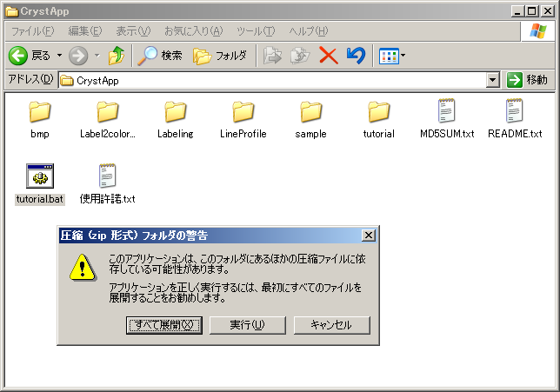Open the Tools (ツール) menu
This screenshot has height=392, width=560.
256,31
